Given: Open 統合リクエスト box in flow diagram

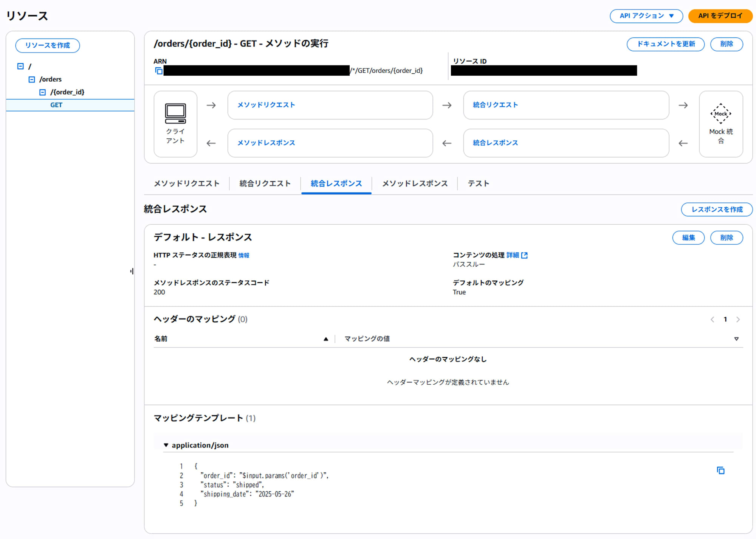Looking at the screenshot, I should (x=566, y=105).
